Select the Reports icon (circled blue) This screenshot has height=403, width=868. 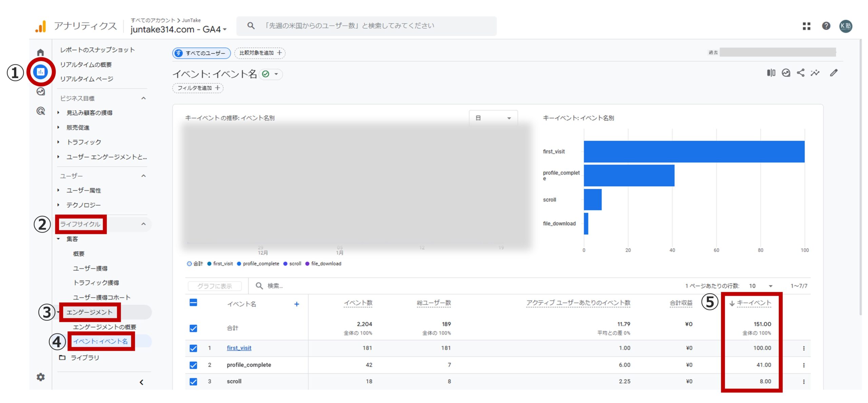[x=41, y=72]
